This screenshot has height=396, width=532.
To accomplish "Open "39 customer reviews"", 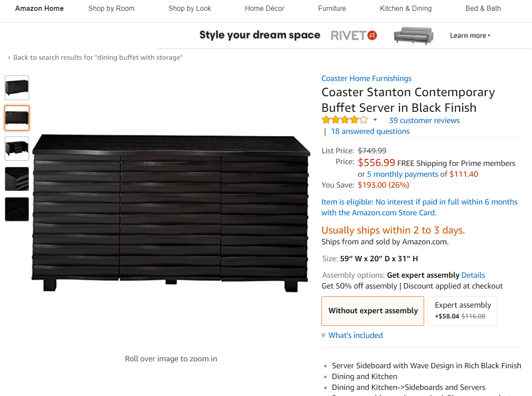I will (x=424, y=120).
